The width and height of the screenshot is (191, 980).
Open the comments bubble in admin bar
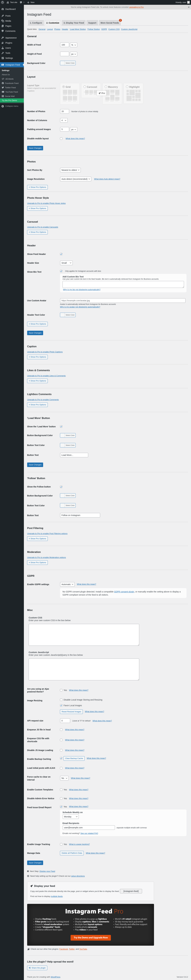pos(21,2)
